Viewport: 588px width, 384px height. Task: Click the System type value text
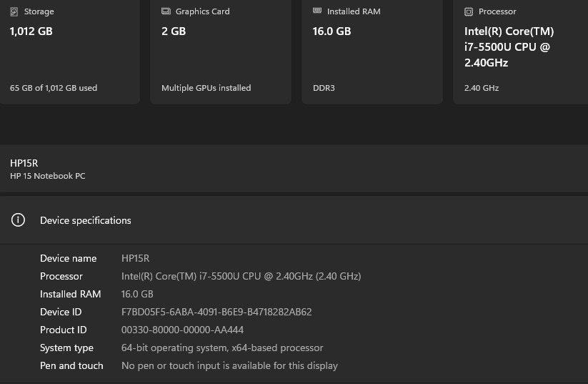222,348
